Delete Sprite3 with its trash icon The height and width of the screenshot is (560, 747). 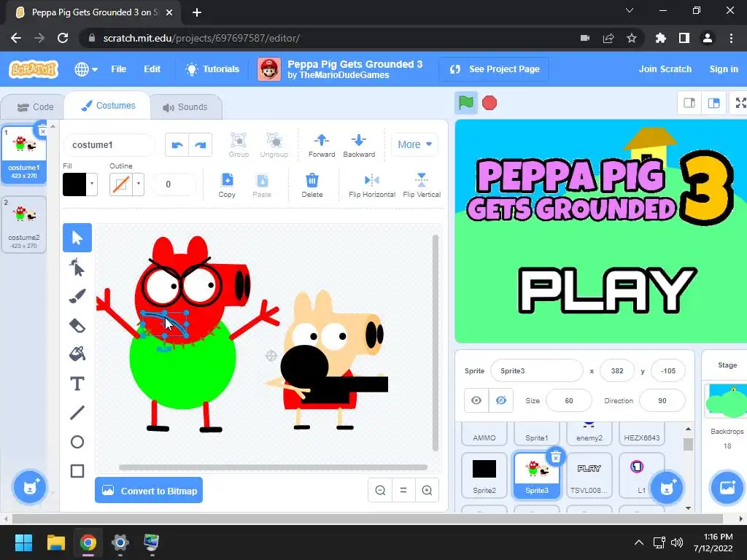[x=555, y=458]
